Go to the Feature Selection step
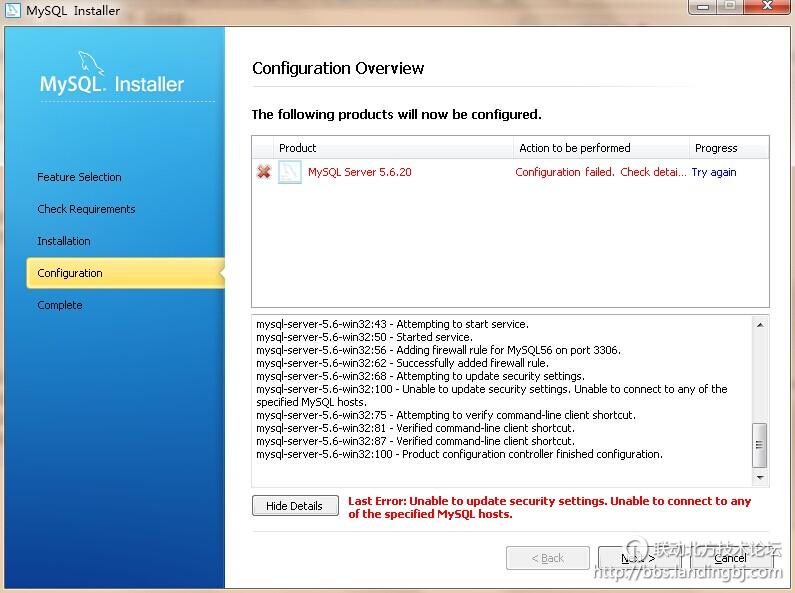This screenshot has height=593, width=795. coord(79,177)
